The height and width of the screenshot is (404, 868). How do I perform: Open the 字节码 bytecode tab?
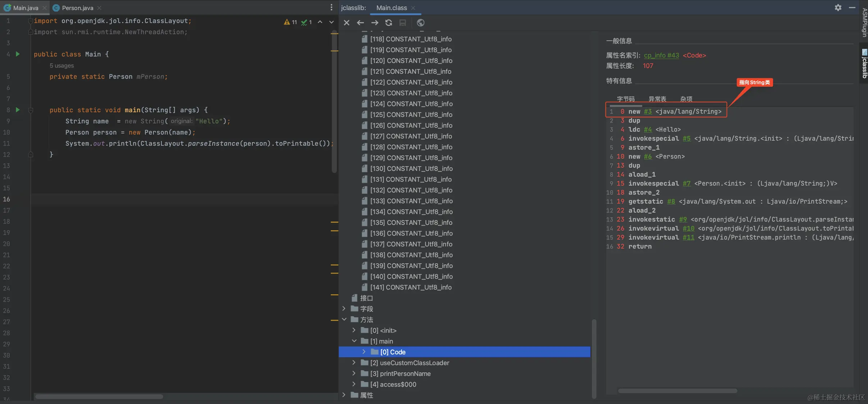pos(626,99)
